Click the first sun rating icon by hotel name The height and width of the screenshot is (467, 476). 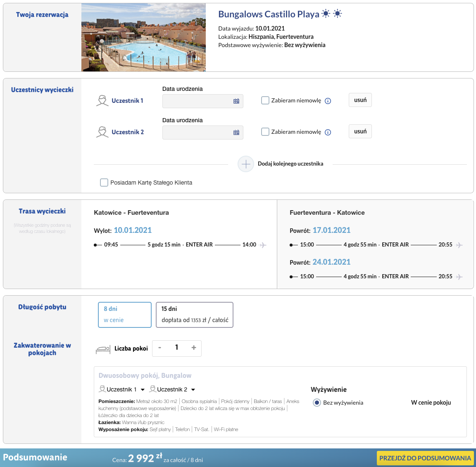tap(326, 14)
